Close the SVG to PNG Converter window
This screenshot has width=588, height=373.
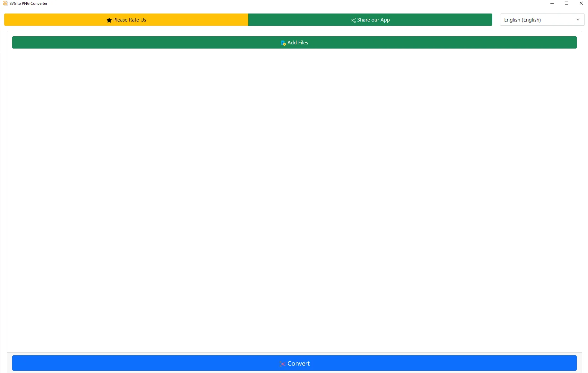coord(581,3)
